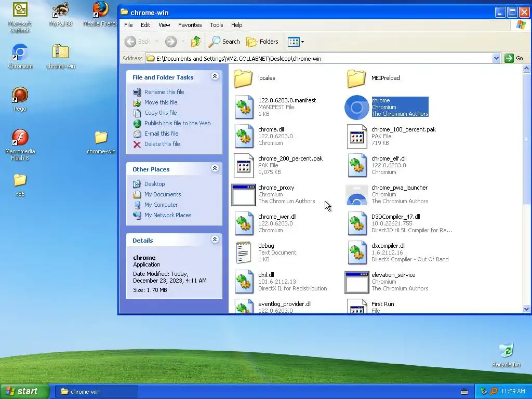Select the chrome Chromium application icon
The width and height of the screenshot is (532, 399).
tap(356, 107)
